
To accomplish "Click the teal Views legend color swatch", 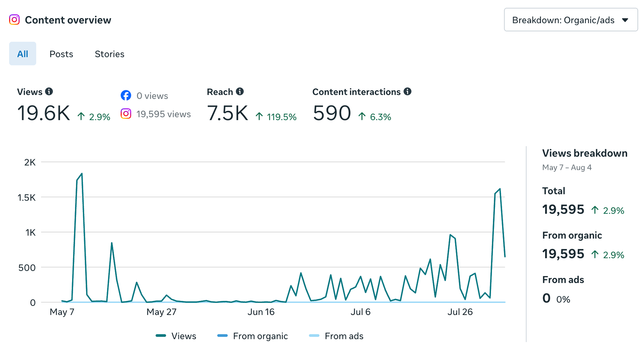I will click(x=161, y=336).
